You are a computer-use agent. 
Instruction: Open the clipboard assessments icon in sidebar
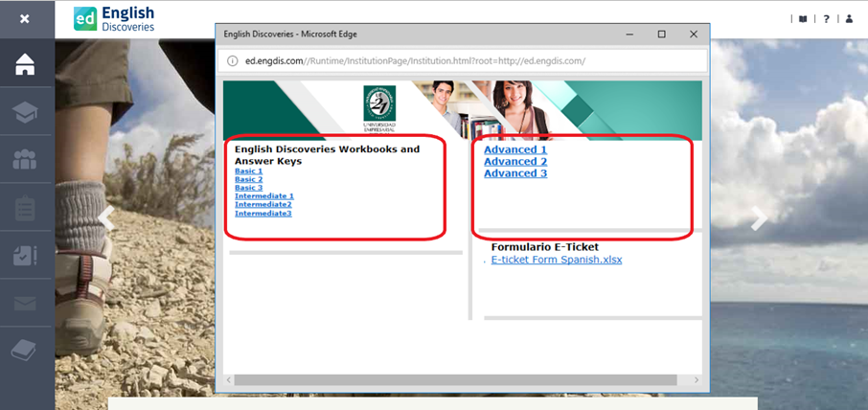coord(25,208)
